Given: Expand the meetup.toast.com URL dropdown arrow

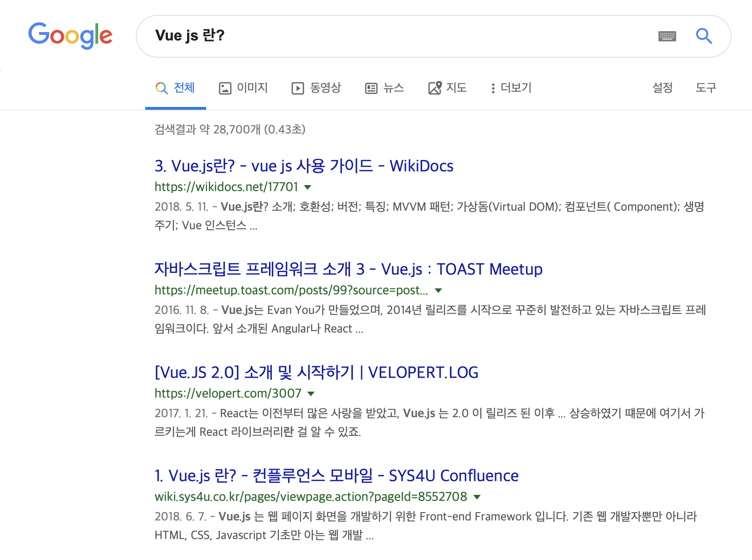Looking at the screenshot, I should pyautogui.click(x=438, y=291).
